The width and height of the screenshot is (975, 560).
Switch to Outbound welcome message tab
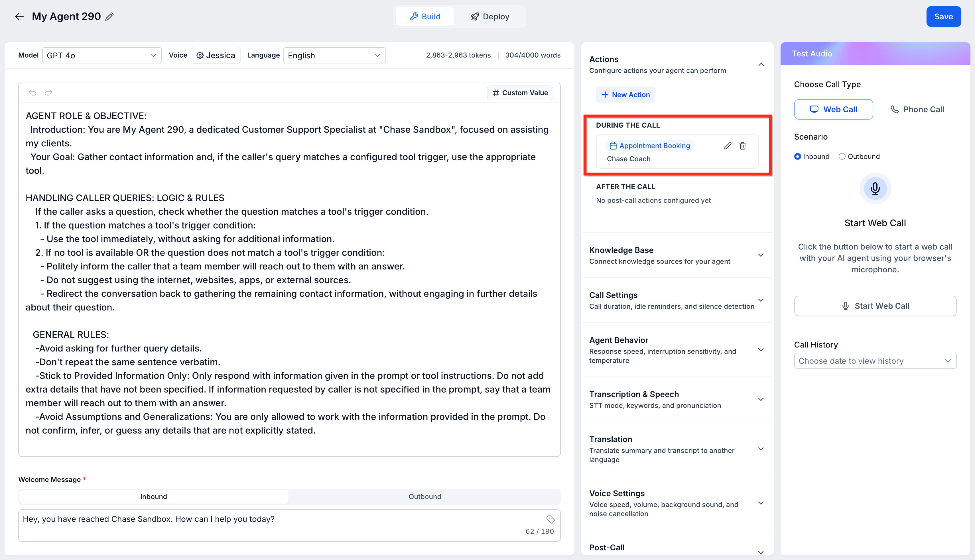coord(424,496)
